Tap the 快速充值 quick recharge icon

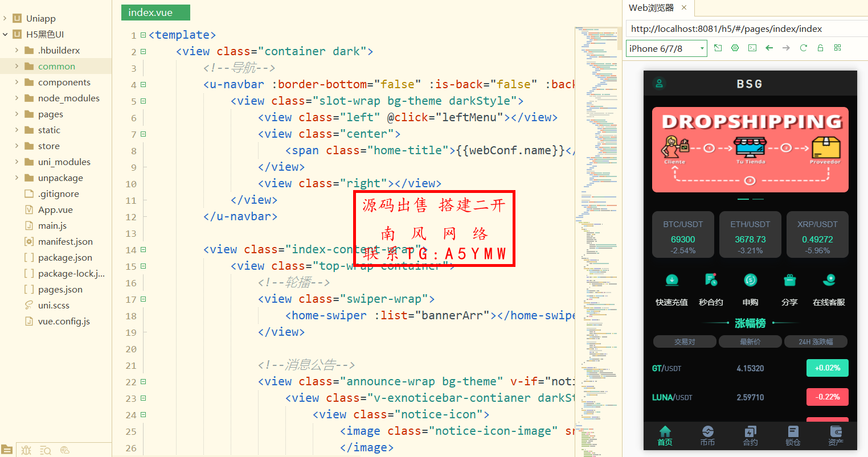672,280
